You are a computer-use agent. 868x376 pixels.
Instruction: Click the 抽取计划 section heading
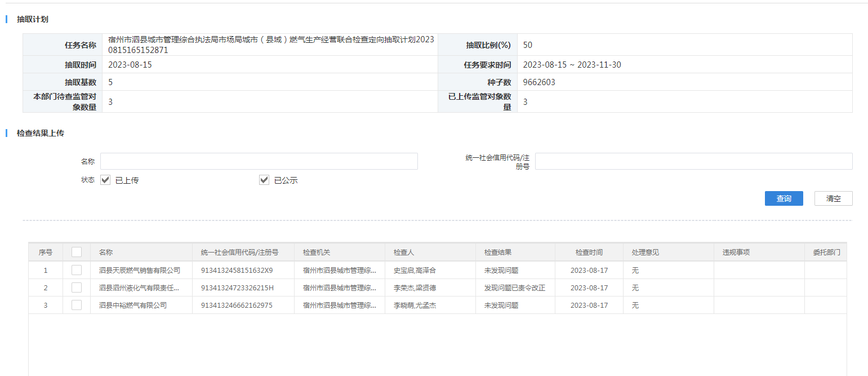point(32,19)
